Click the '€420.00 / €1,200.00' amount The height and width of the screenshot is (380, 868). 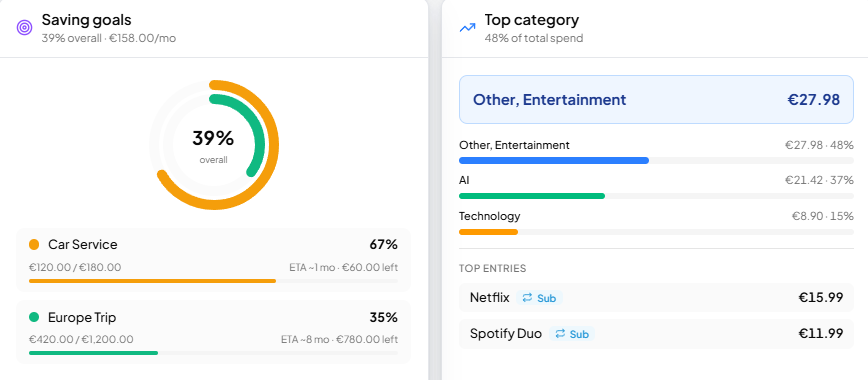click(81, 340)
